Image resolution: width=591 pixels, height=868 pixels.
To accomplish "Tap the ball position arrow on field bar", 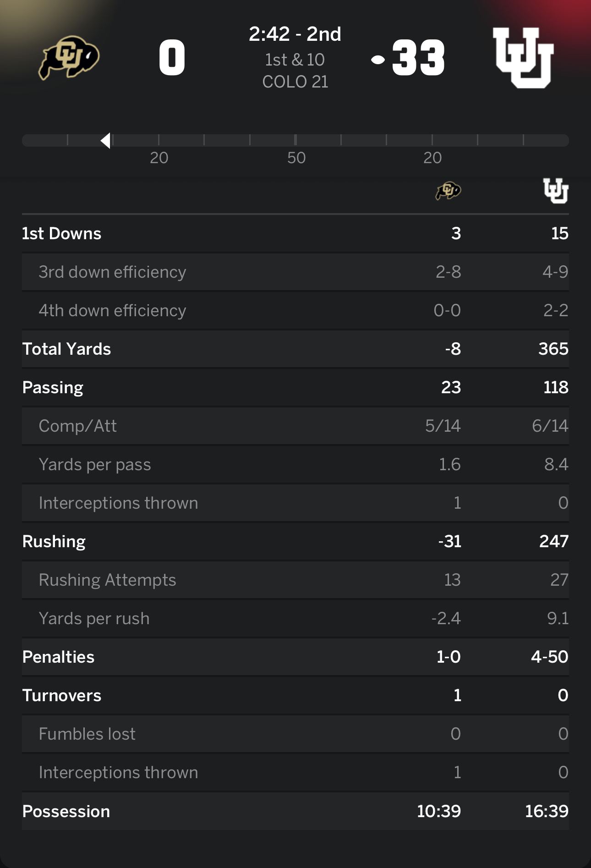I will (x=106, y=141).
